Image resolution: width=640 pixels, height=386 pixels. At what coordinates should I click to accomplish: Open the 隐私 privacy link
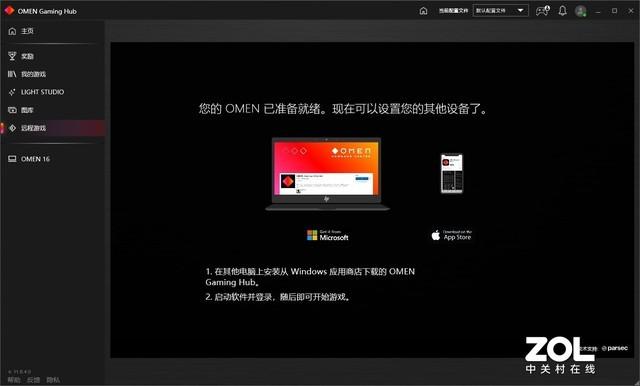point(53,380)
